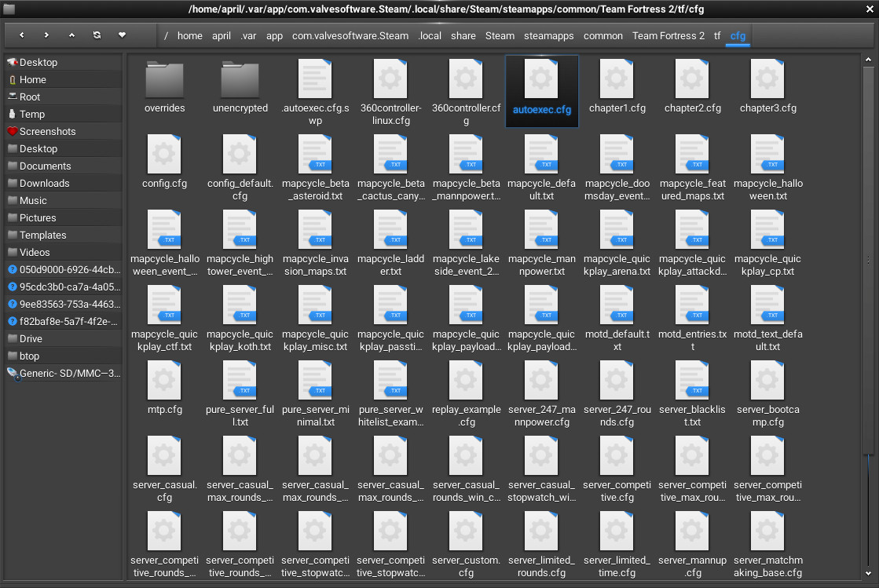Jump to steamapps in the path bar

point(549,36)
